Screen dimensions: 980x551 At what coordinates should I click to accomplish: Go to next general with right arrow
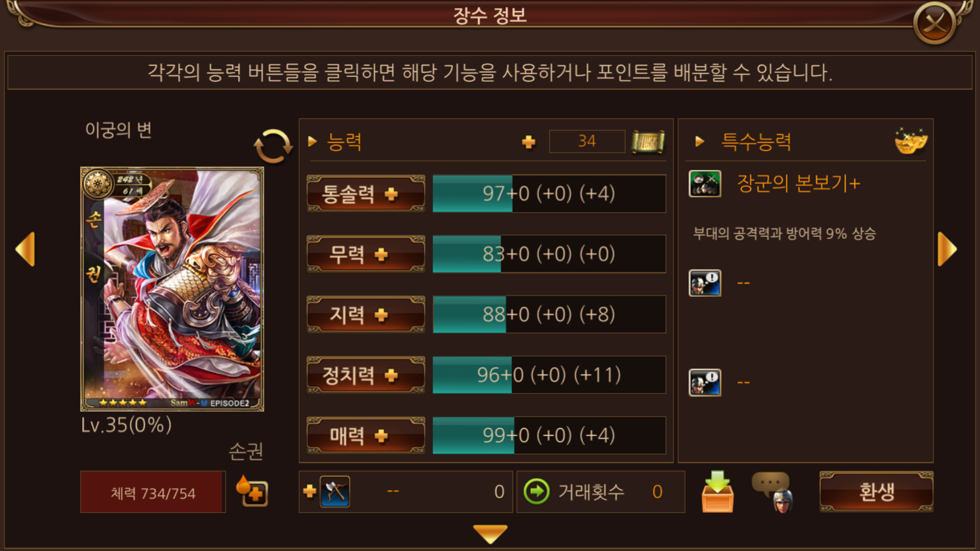(x=947, y=249)
